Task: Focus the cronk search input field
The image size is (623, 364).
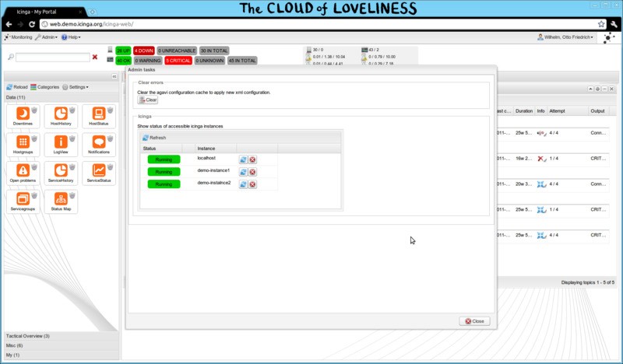Action: (53, 58)
